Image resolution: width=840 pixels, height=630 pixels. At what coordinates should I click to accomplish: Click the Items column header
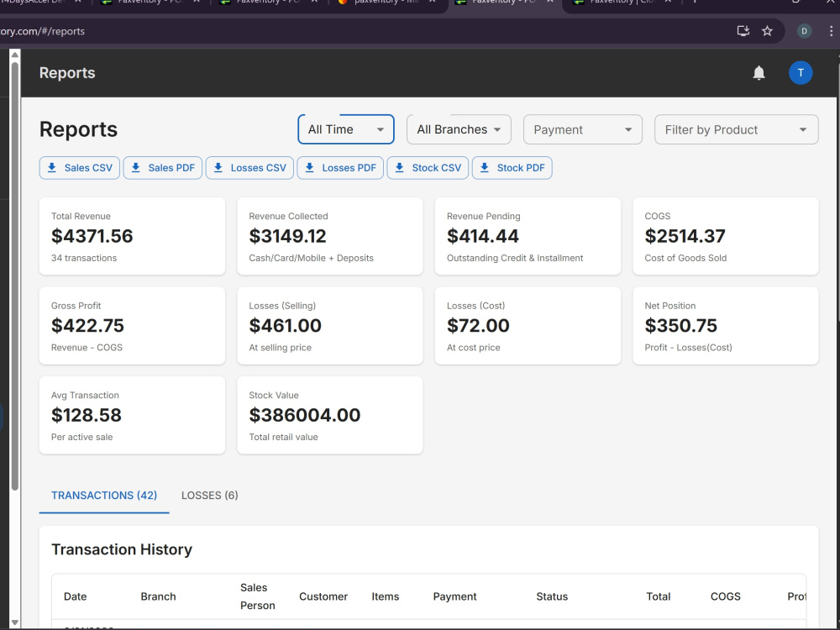pos(386,596)
